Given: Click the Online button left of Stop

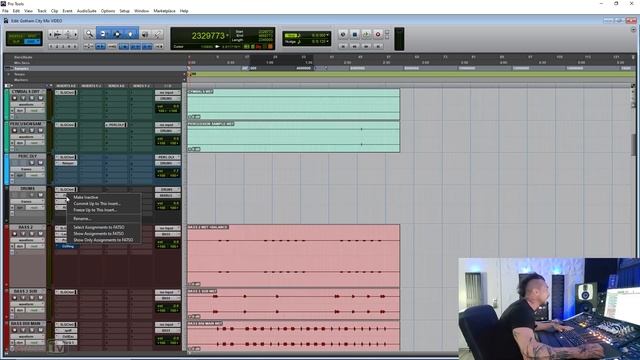Looking at the screenshot, I should point(343,35).
